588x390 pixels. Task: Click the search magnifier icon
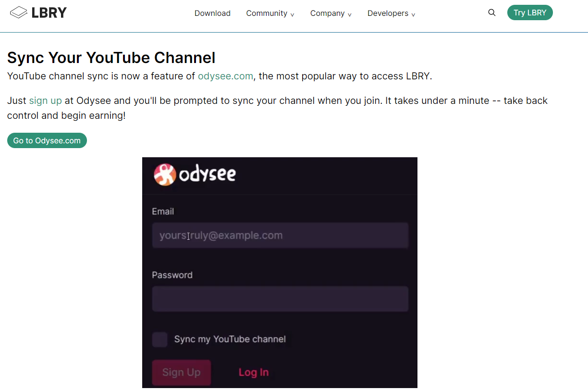point(491,13)
